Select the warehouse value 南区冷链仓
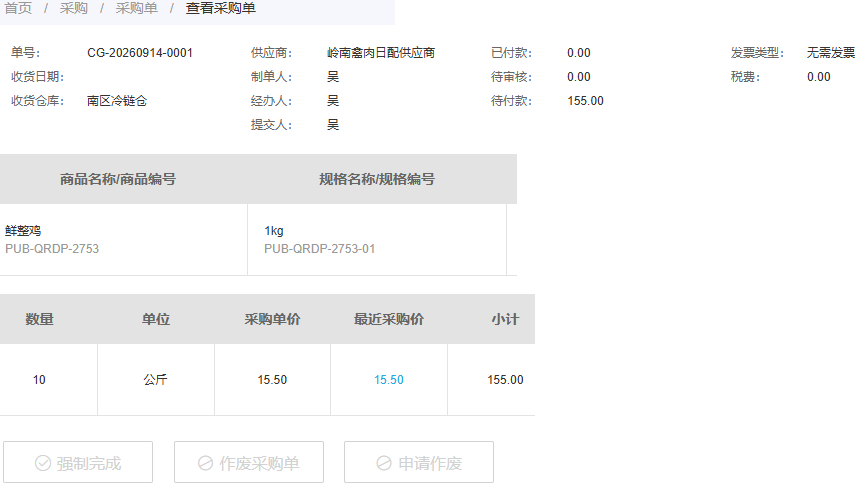The height and width of the screenshot is (484, 860). tap(117, 101)
